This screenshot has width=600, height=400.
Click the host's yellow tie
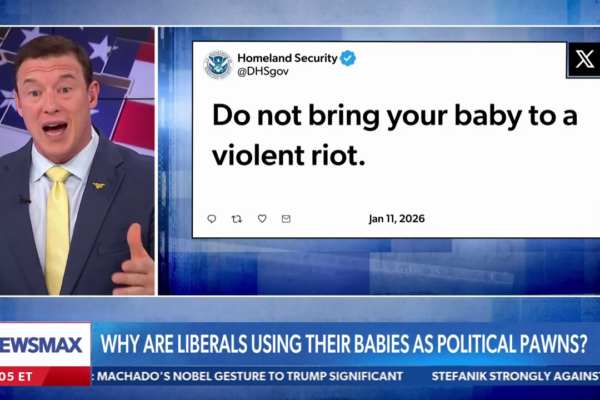(x=57, y=229)
